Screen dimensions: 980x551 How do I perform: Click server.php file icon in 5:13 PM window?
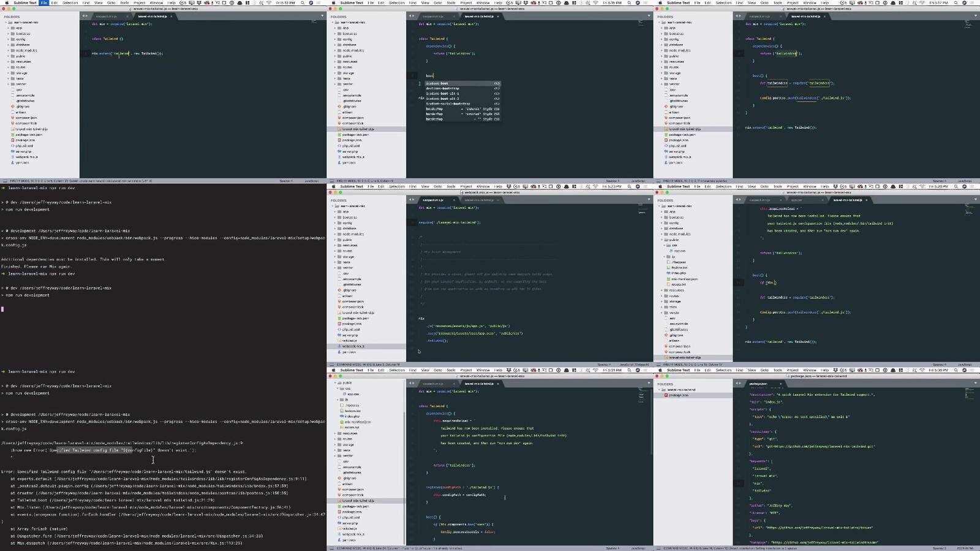pos(13,151)
